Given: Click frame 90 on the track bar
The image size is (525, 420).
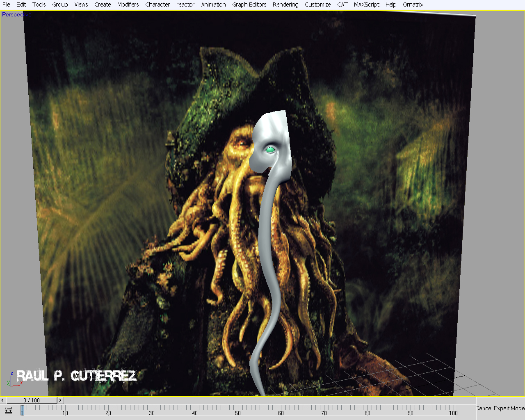Looking at the screenshot, I should coord(411,413).
